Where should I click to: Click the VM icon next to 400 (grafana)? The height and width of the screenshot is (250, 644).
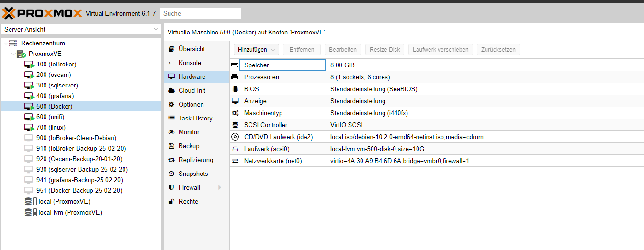[30, 96]
